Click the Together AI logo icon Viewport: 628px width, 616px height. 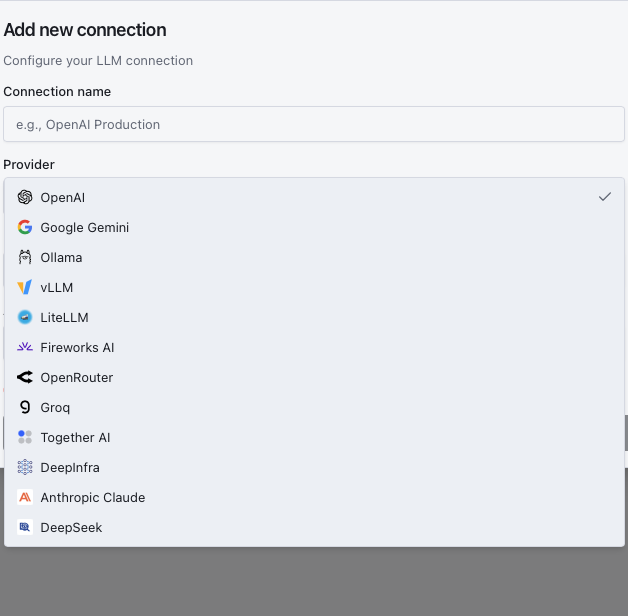(25, 437)
